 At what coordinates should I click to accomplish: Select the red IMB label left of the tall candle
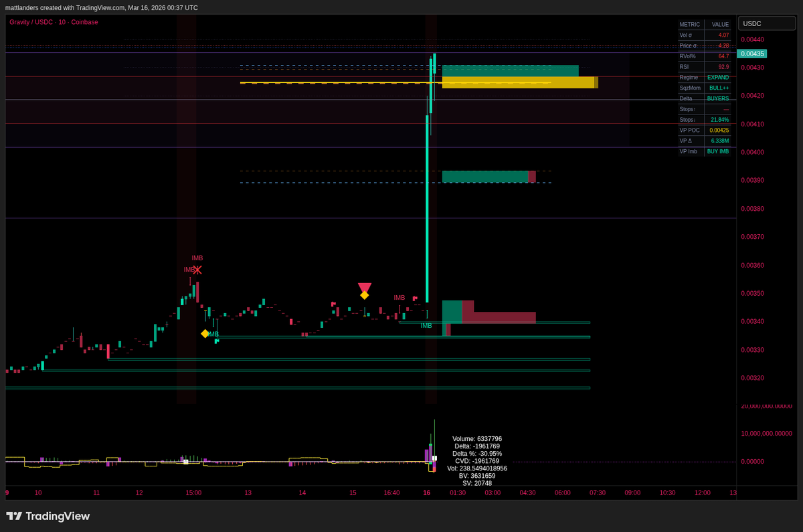(x=399, y=298)
